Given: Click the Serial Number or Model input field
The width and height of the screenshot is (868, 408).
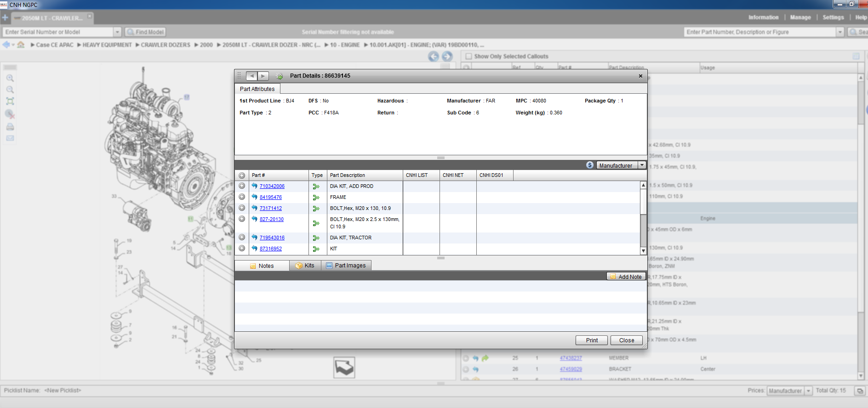Looking at the screenshot, I should tap(58, 32).
